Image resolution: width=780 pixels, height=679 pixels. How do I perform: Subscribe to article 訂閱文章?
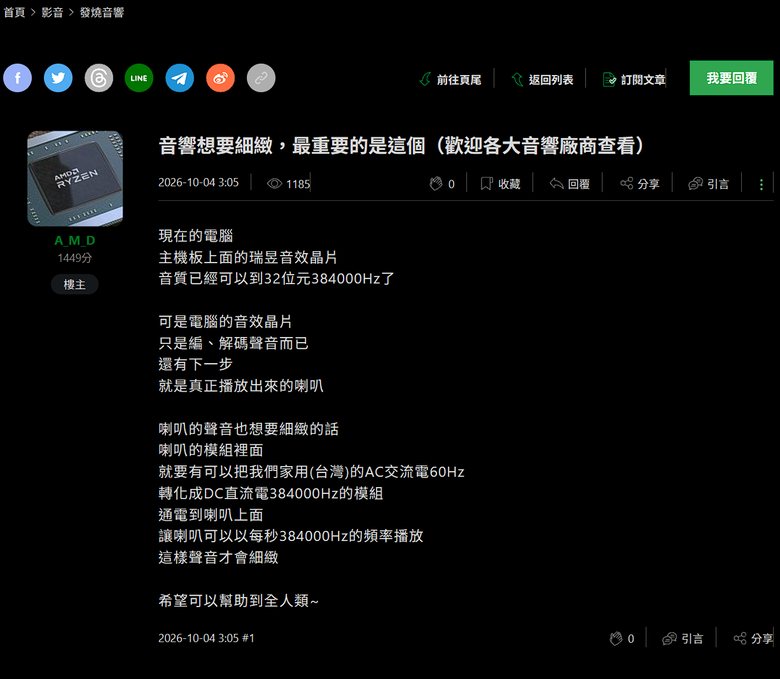point(634,80)
